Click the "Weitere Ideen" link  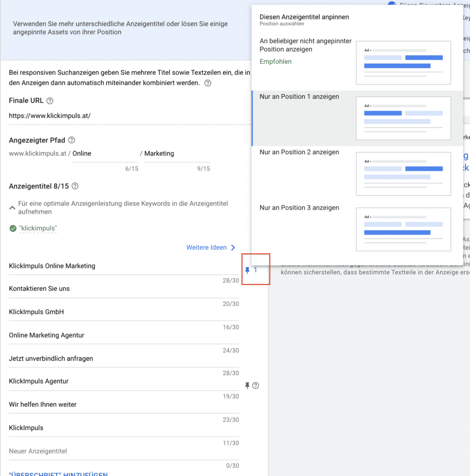click(206, 248)
